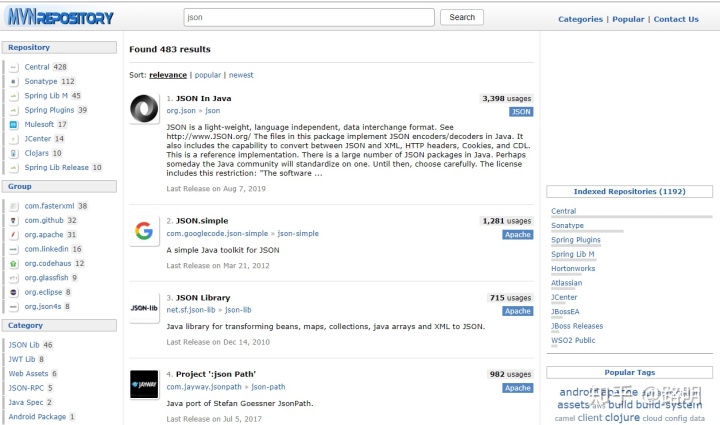
Task: Click the Apache badge on json Path
Action: [518, 388]
